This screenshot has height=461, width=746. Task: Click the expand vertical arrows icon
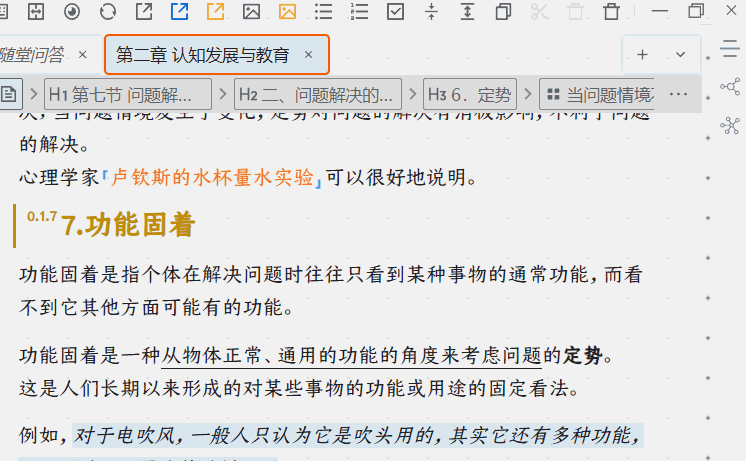click(467, 11)
